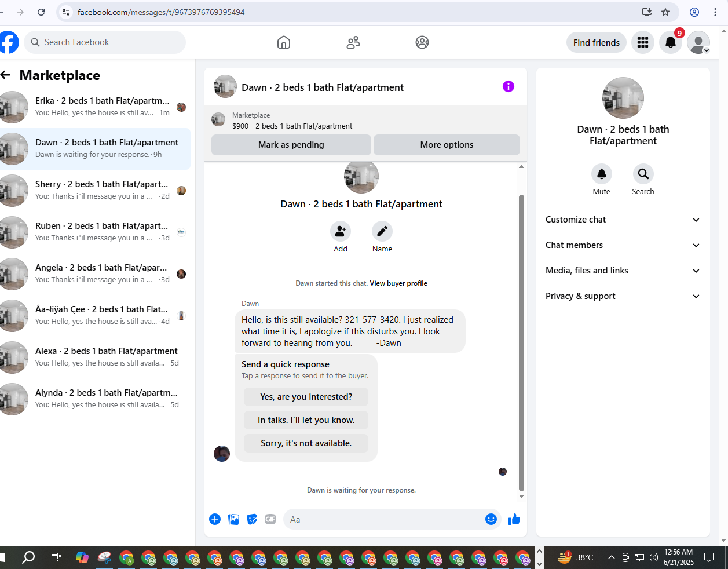This screenshot has height=569, width=728.
Task: Send quick response Yes, are you interested?
Action: [x=306, y=397]
